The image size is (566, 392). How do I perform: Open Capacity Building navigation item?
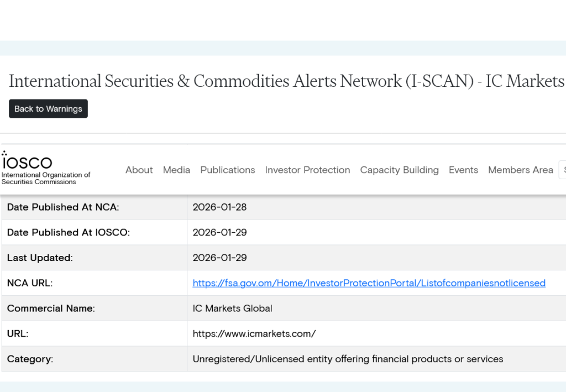[x=399, y=170]
